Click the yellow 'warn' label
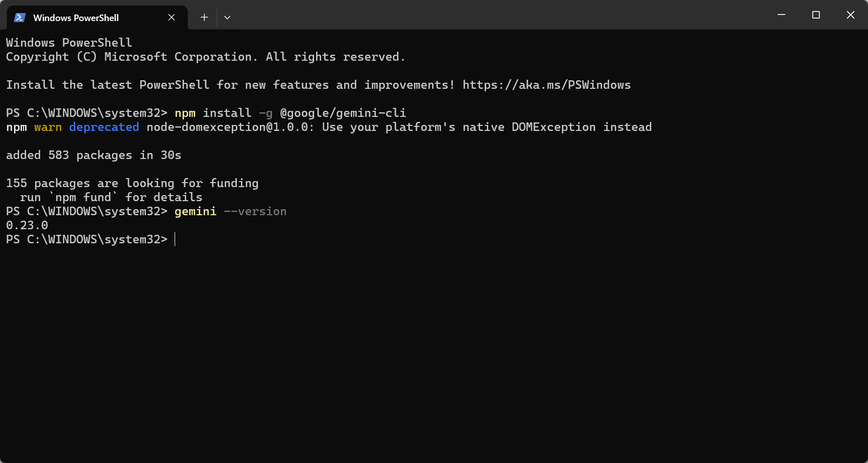The width and height of the screenshot is (868, 463). pyautogui.click(x=48, y=127)
